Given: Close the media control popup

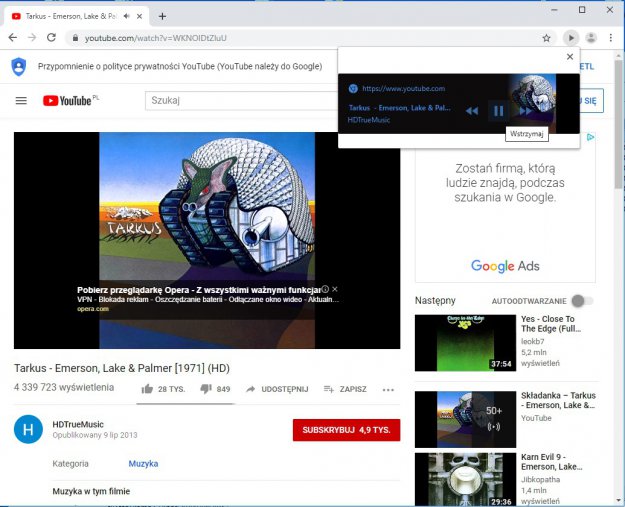Looking at the screenshot, I should click(570, 57).
